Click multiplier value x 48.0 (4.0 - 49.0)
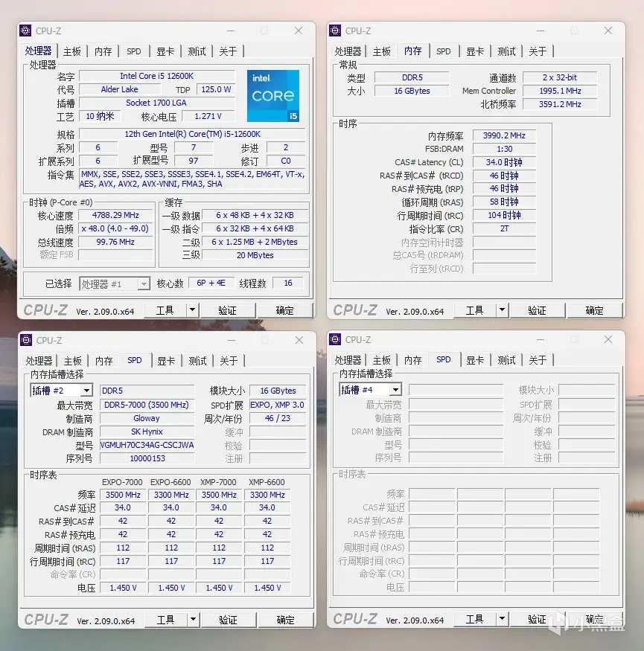The image size is (644, 651). point(115,228)
